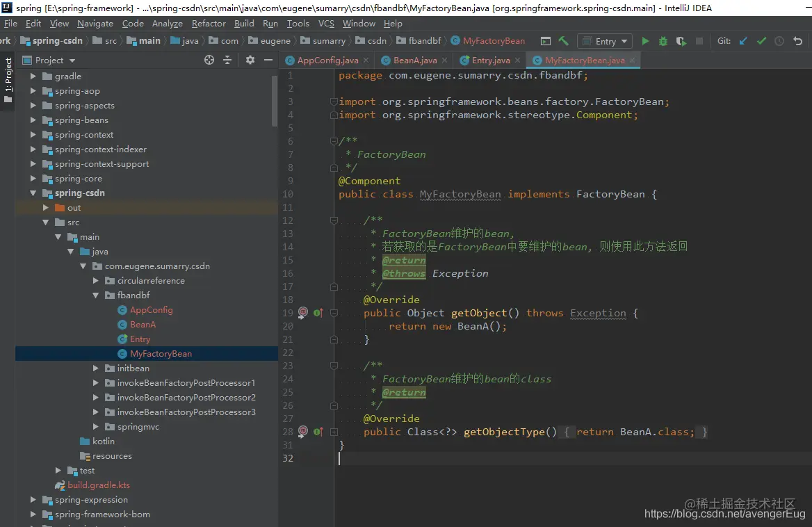
Task: Unfold the getObjectType method line 28
Action: pyautogui.click(x=334, y=432)
